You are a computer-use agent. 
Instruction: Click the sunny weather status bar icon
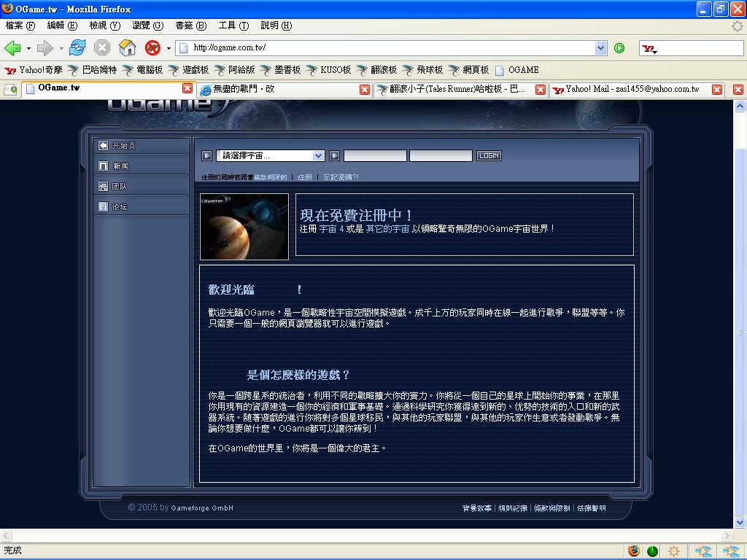pos(673,551)
